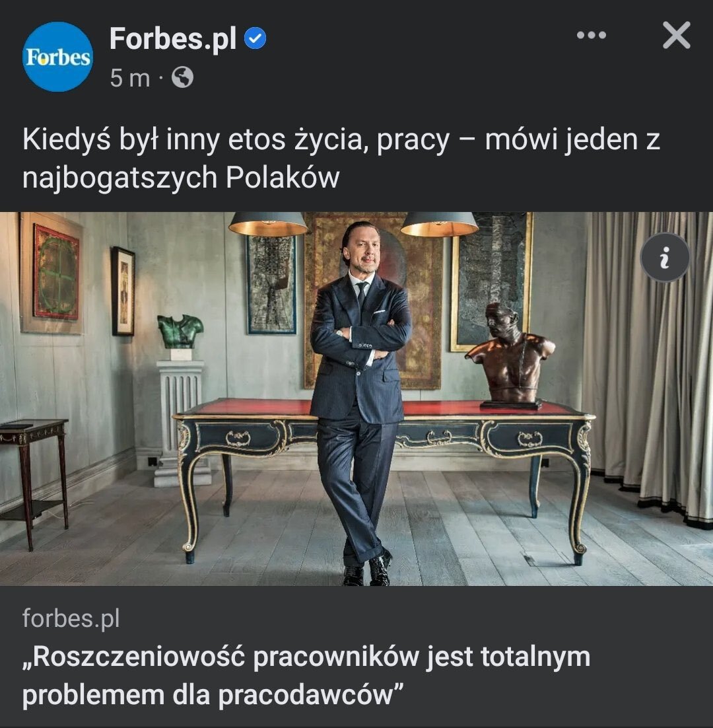713x728 pixels.
Task: Click the forbes.pl domain label
Action: click(71, 618)
